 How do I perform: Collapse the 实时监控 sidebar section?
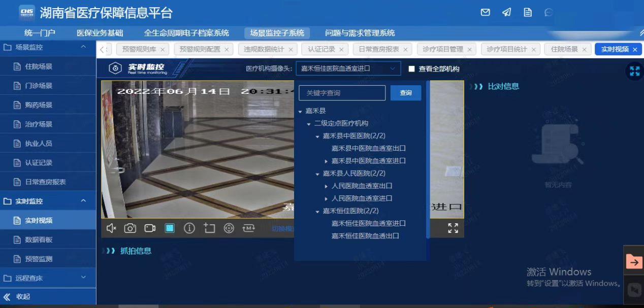84,201
